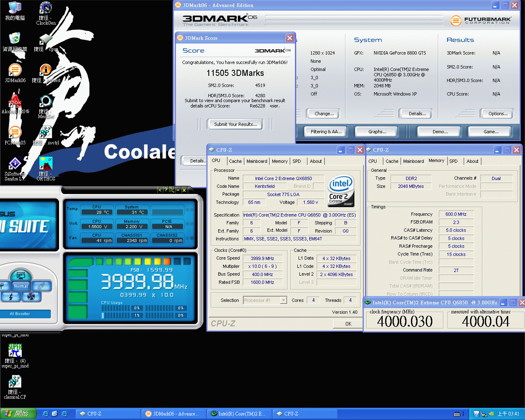Viewport: 525px width, 420px height.
Task: Click the AI Suite sleeping monitor icon
Action: click(x=21, y=275)
